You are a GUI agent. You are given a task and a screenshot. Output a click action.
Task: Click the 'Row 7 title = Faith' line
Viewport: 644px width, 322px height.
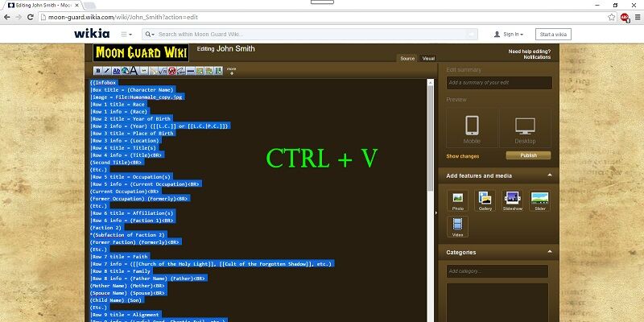tap(120, 256)
